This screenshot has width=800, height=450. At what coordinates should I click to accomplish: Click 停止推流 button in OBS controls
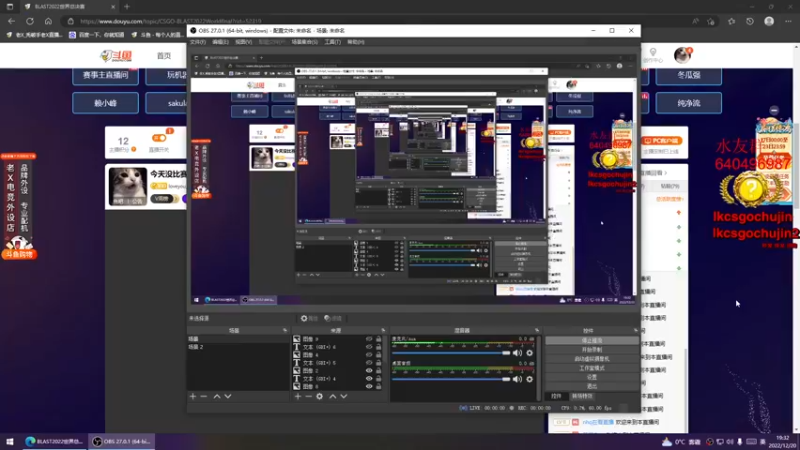[x=592, y=340]
